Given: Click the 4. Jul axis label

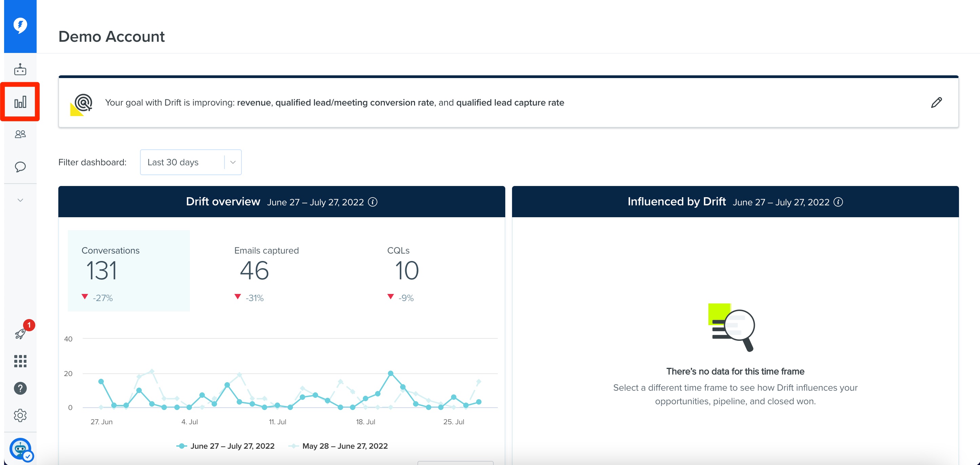Looking at the screenshot, I should [x=190, y=422].
